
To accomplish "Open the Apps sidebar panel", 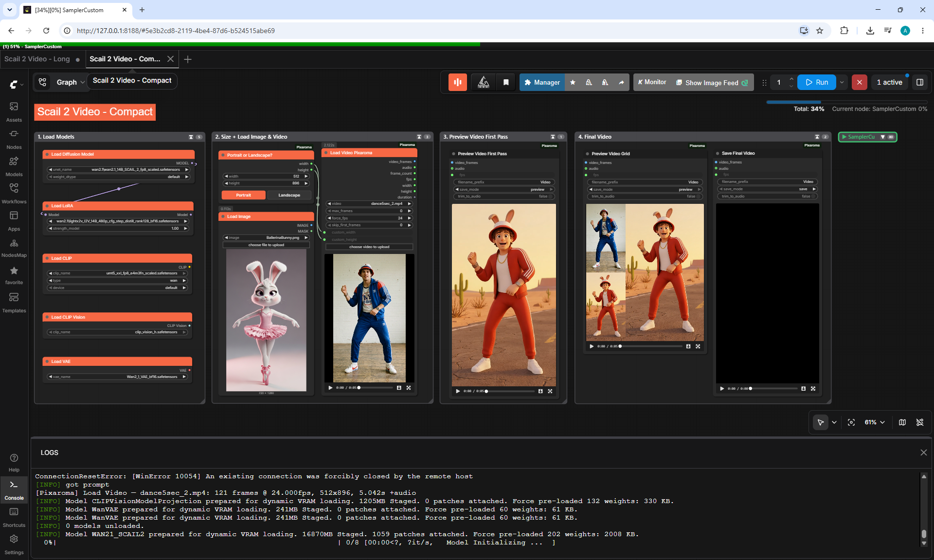I will point(14,220).
